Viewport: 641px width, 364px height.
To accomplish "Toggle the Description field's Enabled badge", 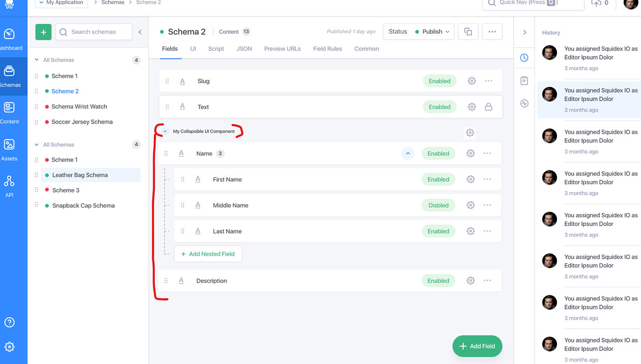I will point(438,280).
